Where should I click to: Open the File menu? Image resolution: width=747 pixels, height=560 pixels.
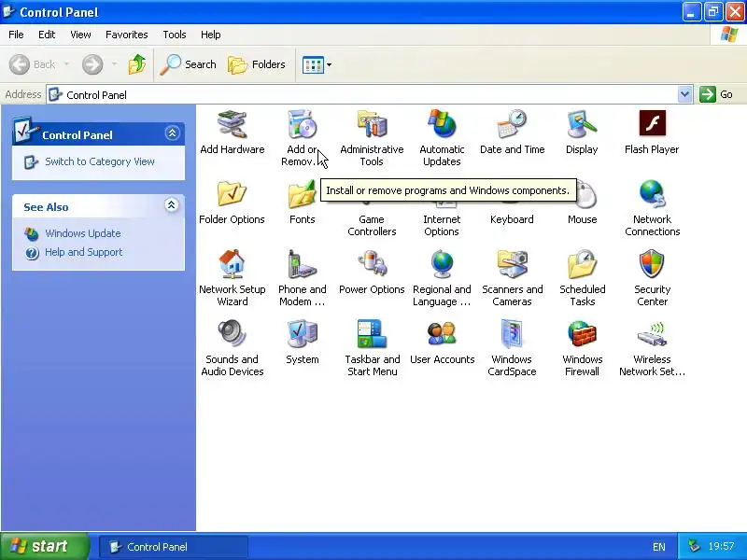point(16,35)
